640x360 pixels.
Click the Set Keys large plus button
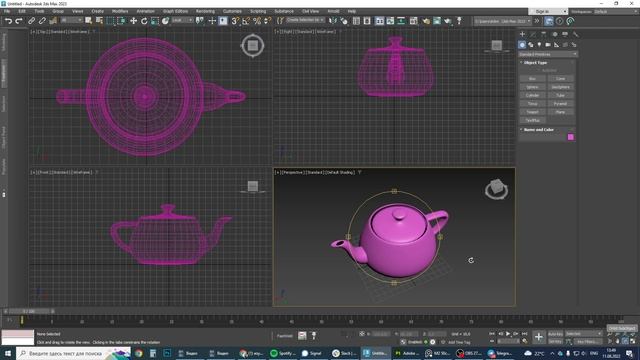pyautogui.click(x=539, y=337)
